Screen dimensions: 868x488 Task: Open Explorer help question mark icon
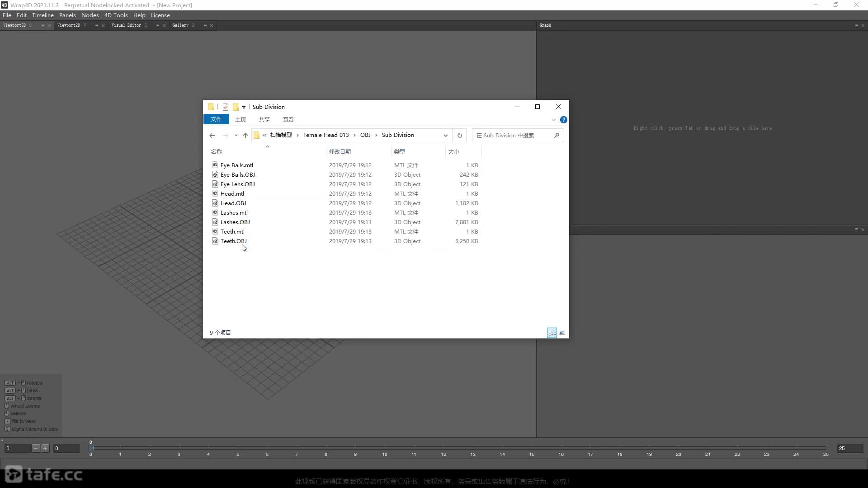tap(563, 120)
